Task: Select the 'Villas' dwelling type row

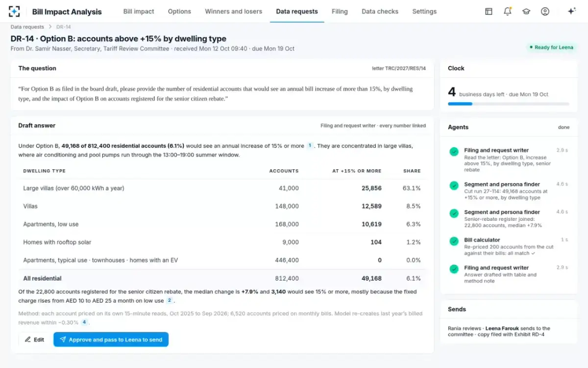Action: click(222, 206)
